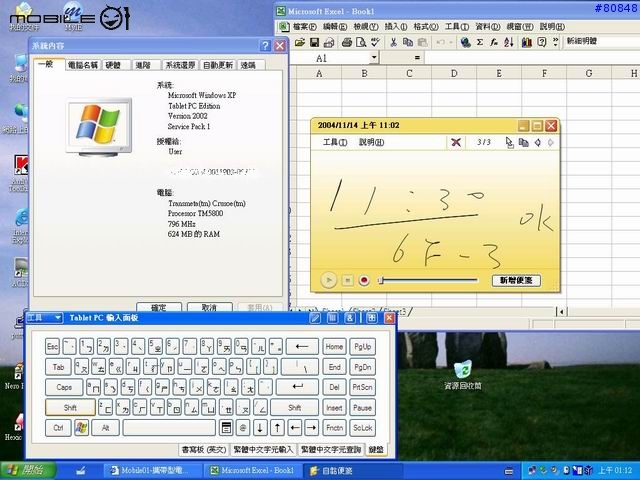Toggle the Fnctn key on keyboard
Screen dimensions: 640x480
coord(334,428)
